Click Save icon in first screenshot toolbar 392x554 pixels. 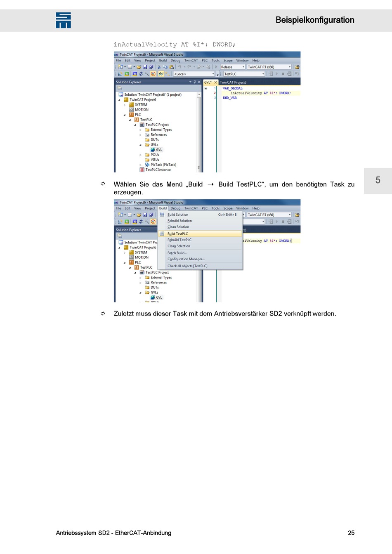[145, 67]
